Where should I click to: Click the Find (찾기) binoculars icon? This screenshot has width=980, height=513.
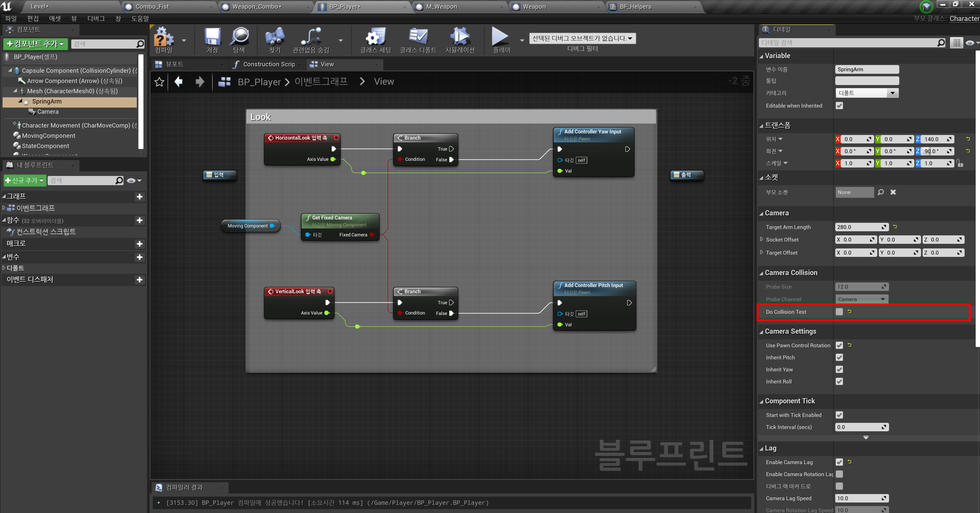click(275, 37)
